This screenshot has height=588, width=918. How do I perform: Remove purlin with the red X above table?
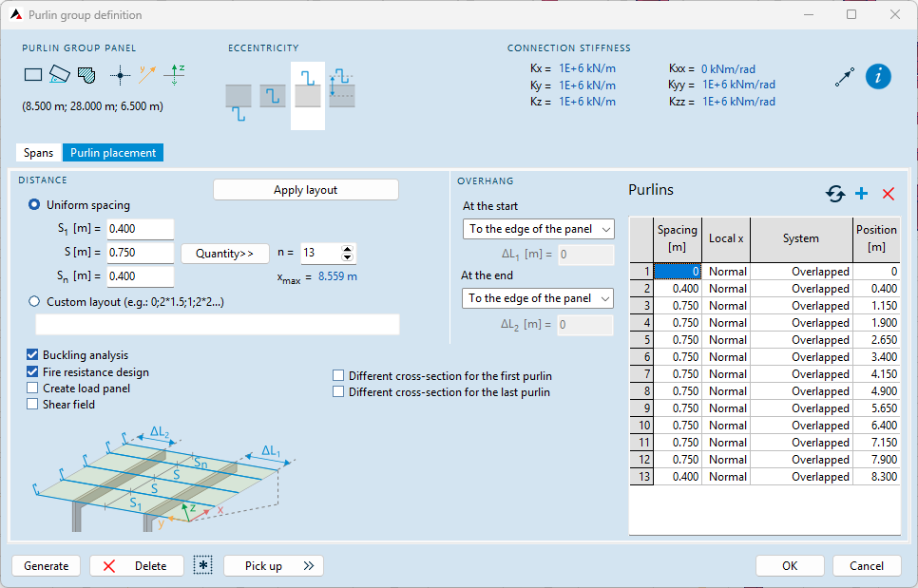coord(889,194)
